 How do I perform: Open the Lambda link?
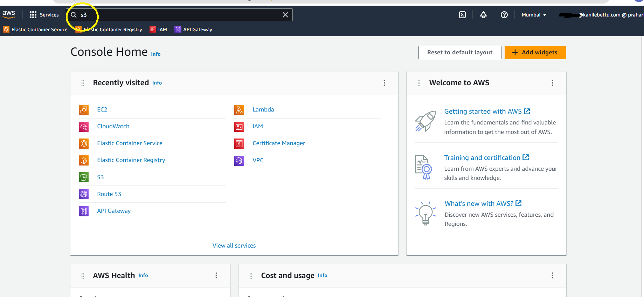pos(263,109)
